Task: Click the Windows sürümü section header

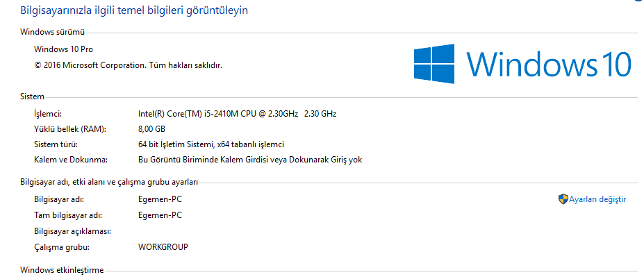Action: pos(52,32)
